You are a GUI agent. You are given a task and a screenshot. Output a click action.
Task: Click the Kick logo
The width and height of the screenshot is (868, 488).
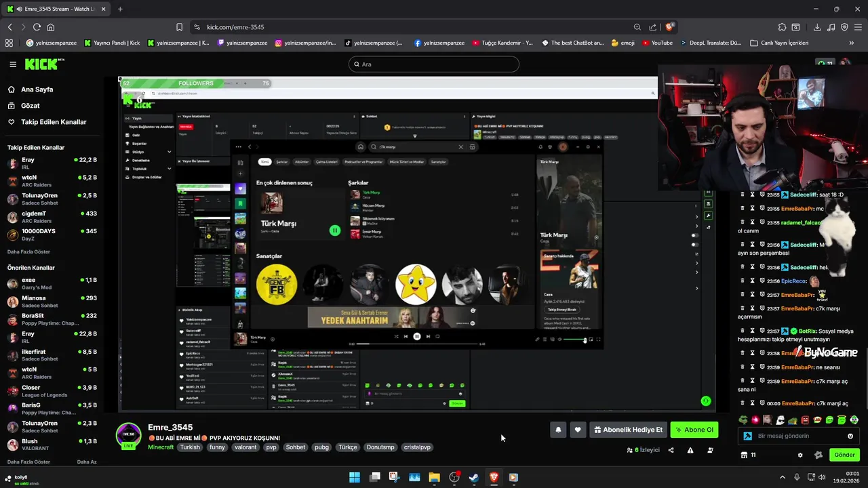click(x=45, y=64)
